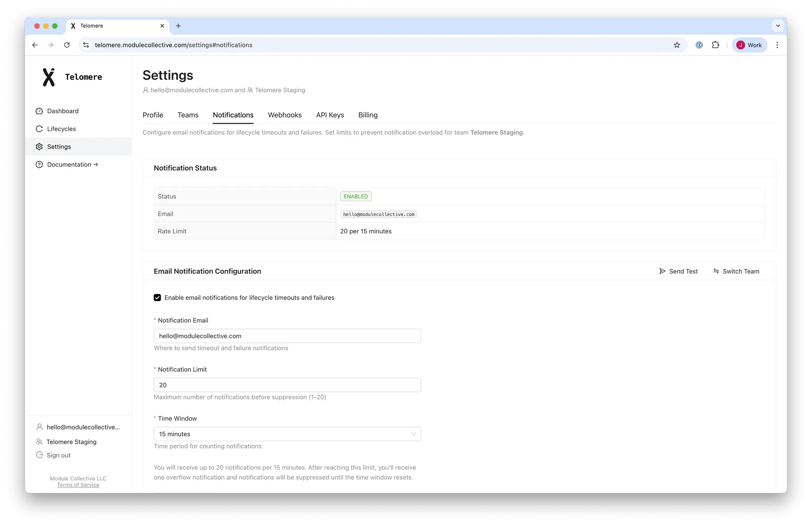Click the site information icon in address bar
The image size is (812, 526).
86,45
